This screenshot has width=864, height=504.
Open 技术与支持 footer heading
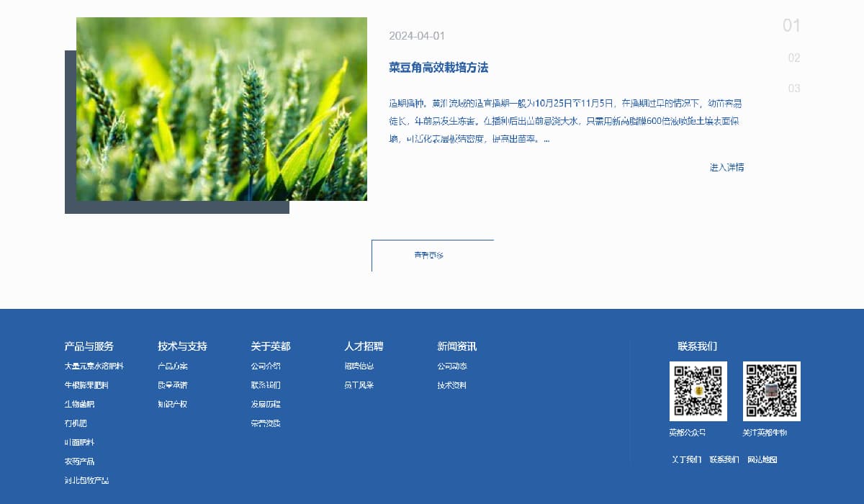point(182,346)
